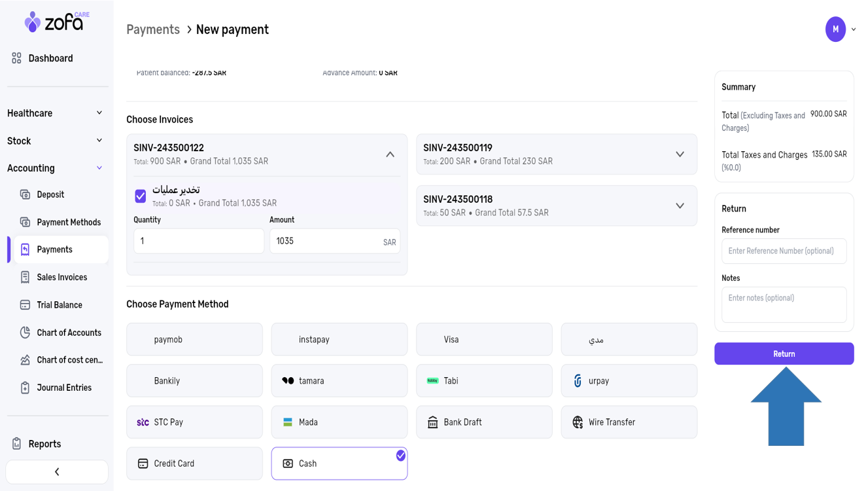Click the Zofa Care logo
The width and height of the screenshot is (868, 491).
(56, 22)
